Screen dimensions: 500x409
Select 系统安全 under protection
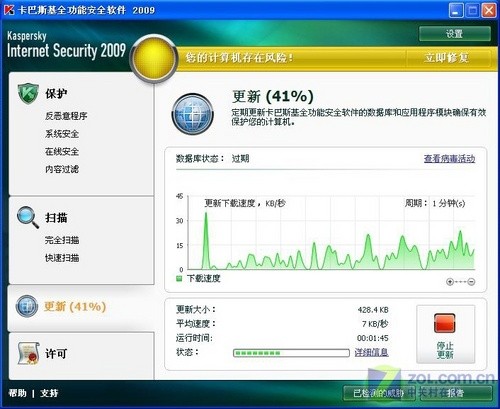tap(62, 134)
